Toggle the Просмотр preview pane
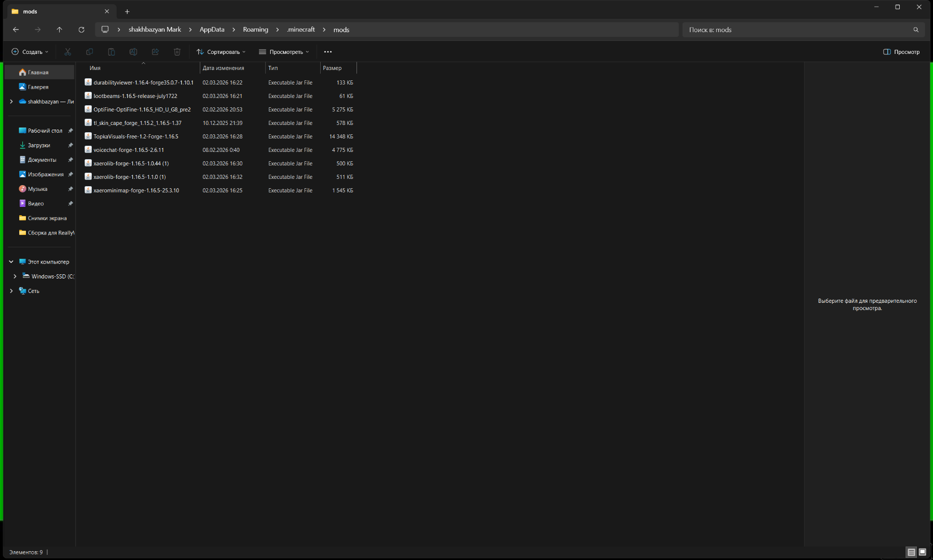933x560 pixels. pyautogui.click(x=901, y=52)
